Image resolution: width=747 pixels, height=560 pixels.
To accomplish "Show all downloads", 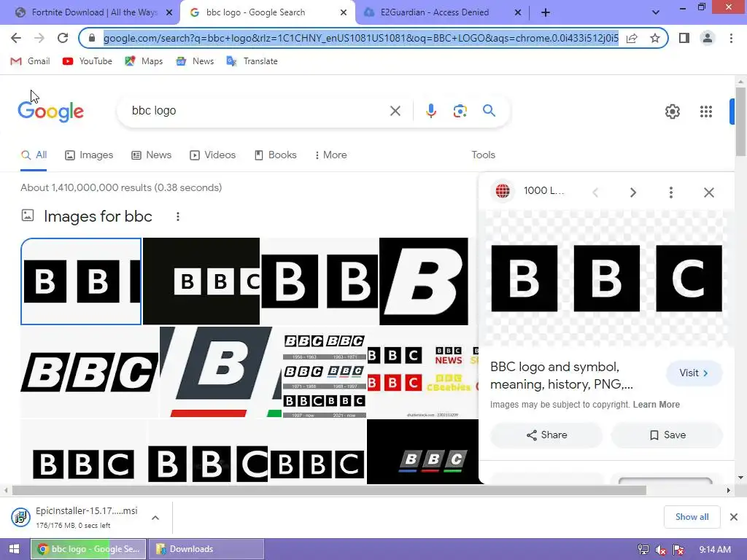I will click(692, 517).
